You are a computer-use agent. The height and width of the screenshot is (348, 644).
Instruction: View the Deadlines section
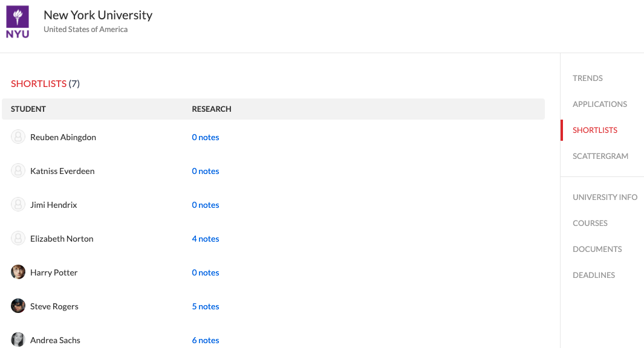click(x=594, y=275)
